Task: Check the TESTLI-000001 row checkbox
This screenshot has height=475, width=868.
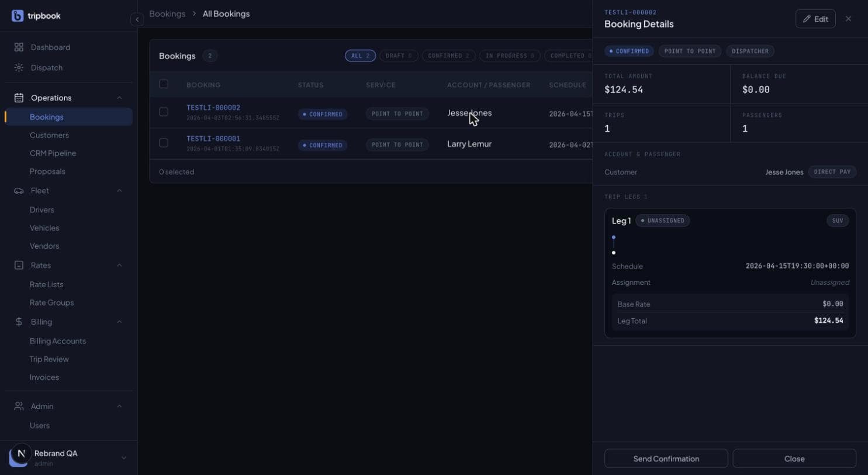Action: point(164,143)
